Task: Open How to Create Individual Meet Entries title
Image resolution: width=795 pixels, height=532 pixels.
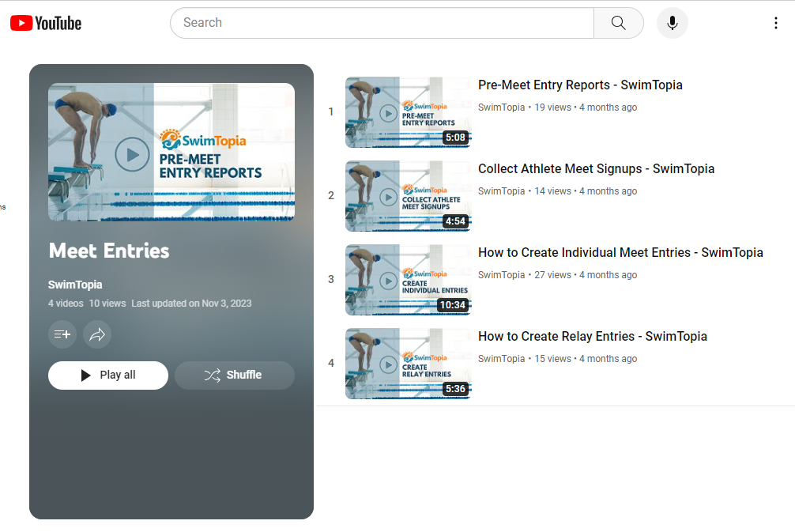Action: 620,253
